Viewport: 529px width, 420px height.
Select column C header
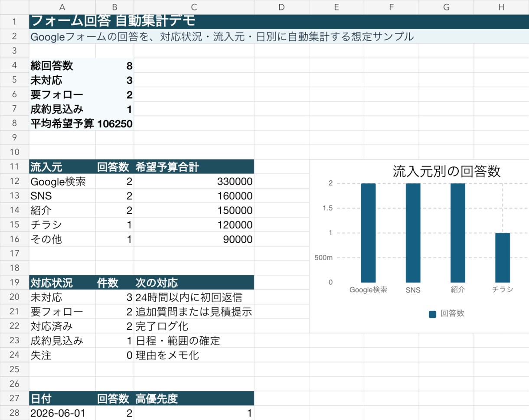coord(194,7)
